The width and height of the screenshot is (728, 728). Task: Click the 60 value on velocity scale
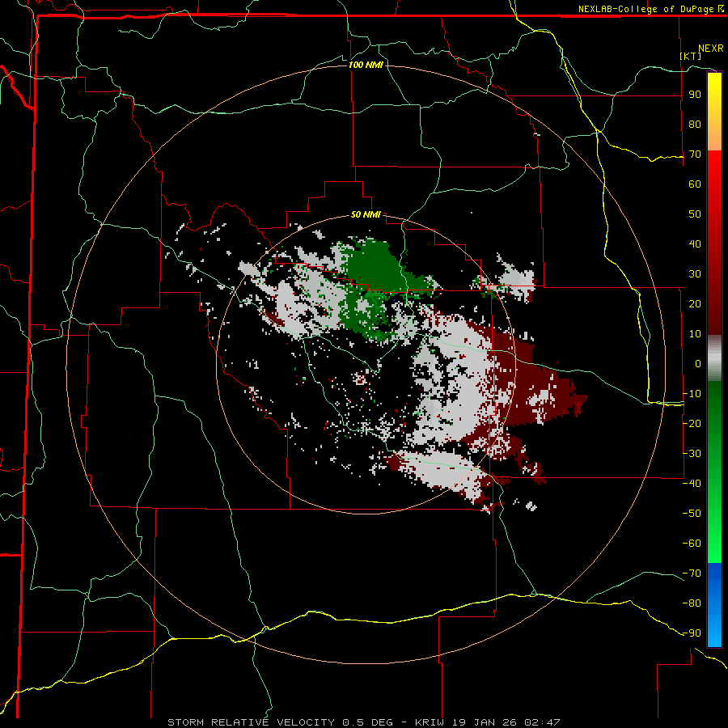click(695, 184)
